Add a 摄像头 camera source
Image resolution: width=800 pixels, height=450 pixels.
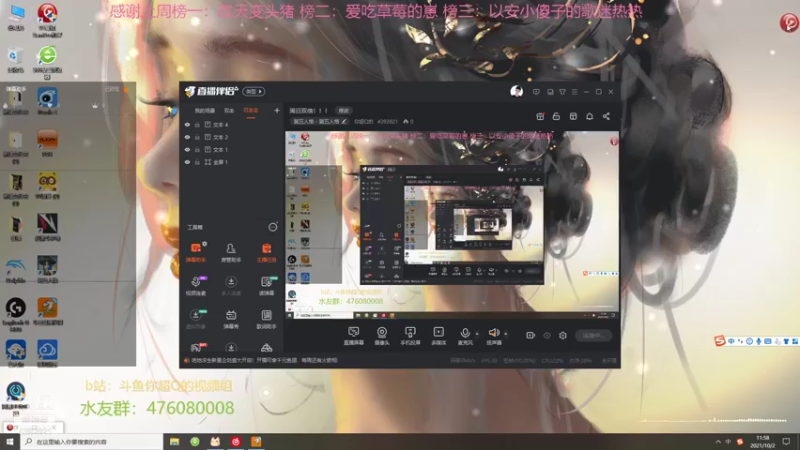point(382,336)
